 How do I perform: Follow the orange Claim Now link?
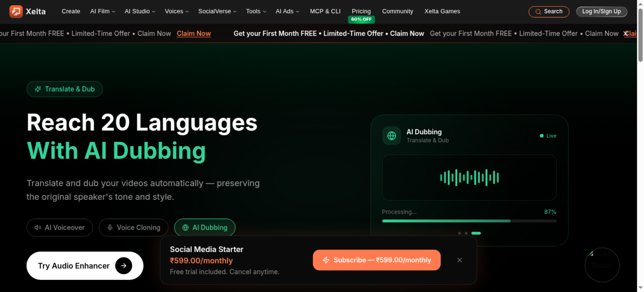tap(194, 33)
